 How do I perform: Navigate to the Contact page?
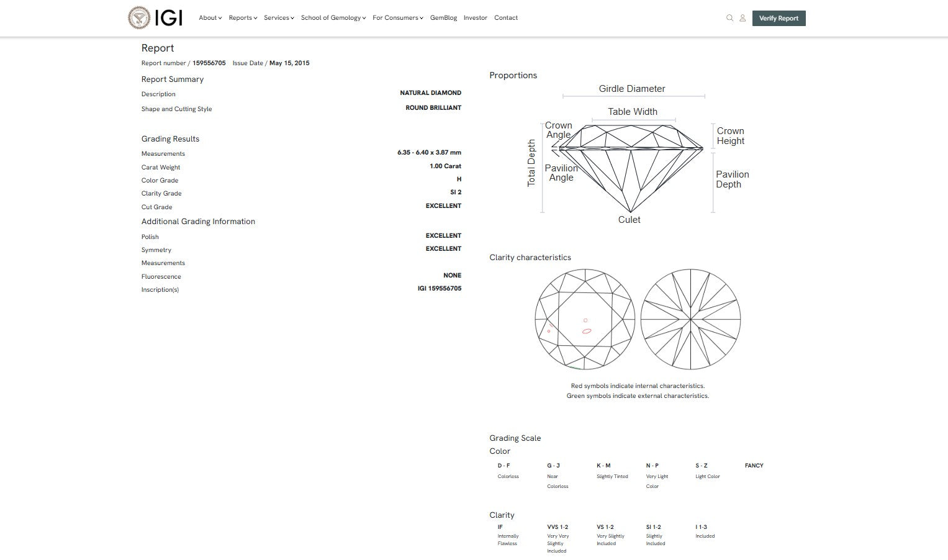pyautogui.click(x=505, y=18)
